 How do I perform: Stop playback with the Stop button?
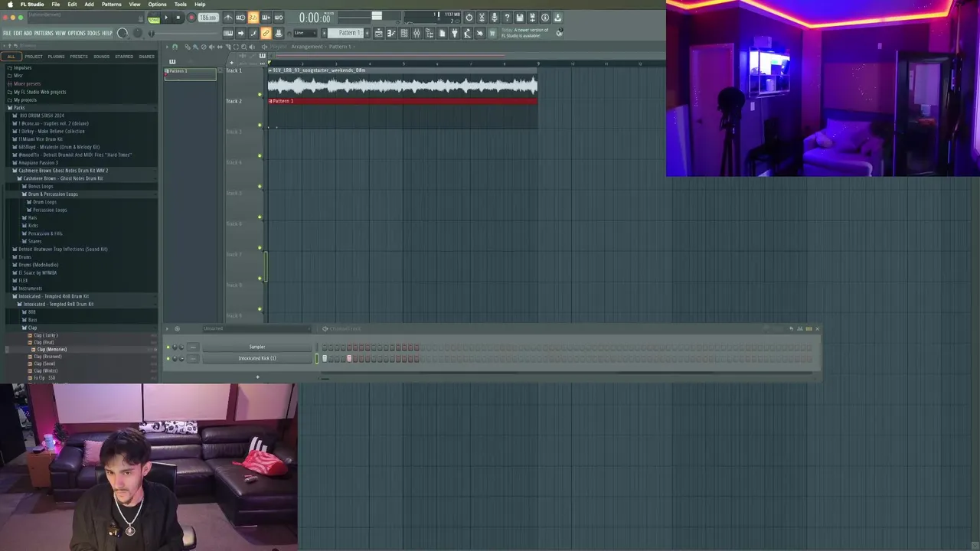coord(178,18)
